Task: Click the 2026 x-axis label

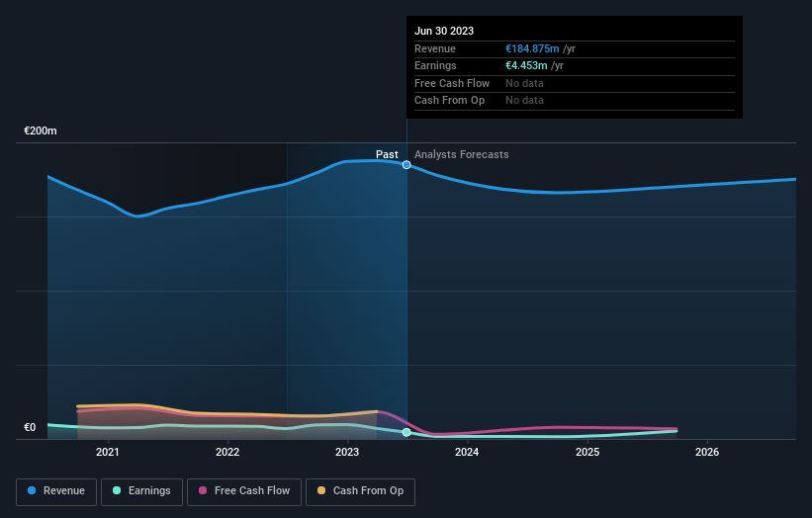Action: [707, 452]
